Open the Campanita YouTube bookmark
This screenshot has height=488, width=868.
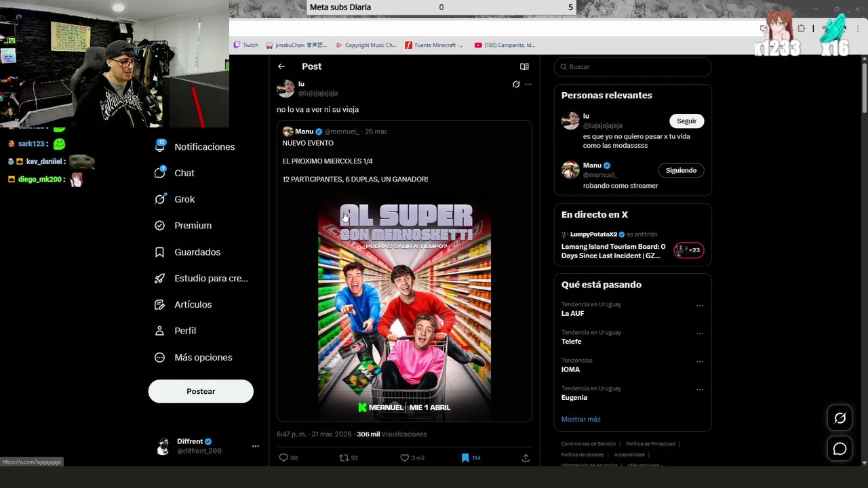pos(505,45)
